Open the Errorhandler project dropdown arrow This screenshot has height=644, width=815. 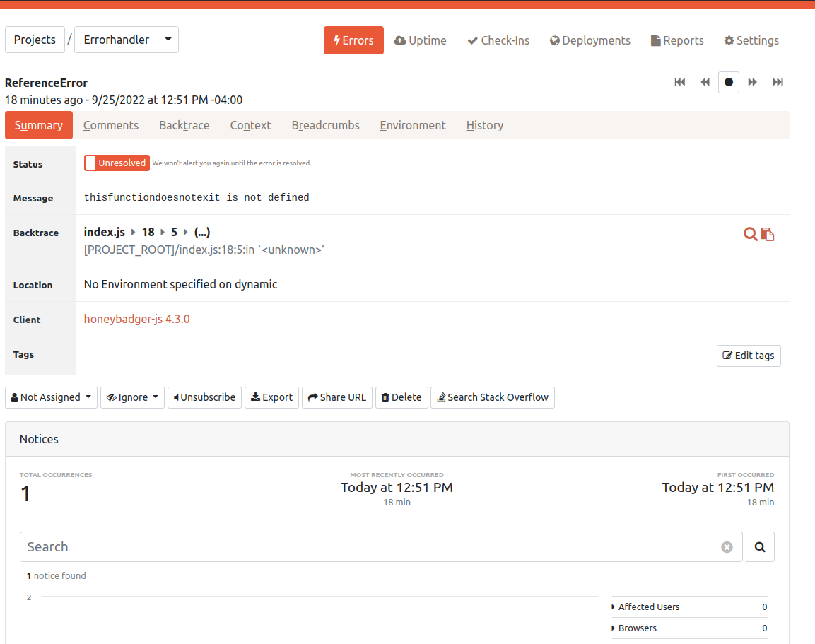click(x=168, y=40)
